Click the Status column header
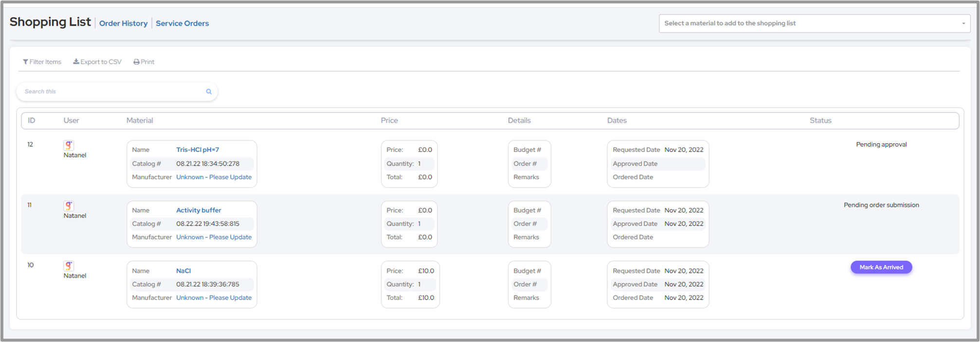This screenshot has width=980, height=342. point(820,120)
